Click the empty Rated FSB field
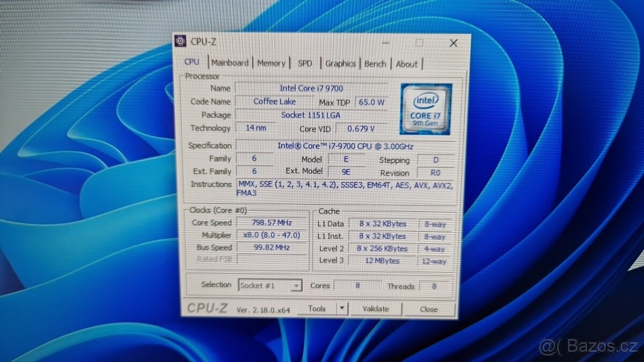 272,259
